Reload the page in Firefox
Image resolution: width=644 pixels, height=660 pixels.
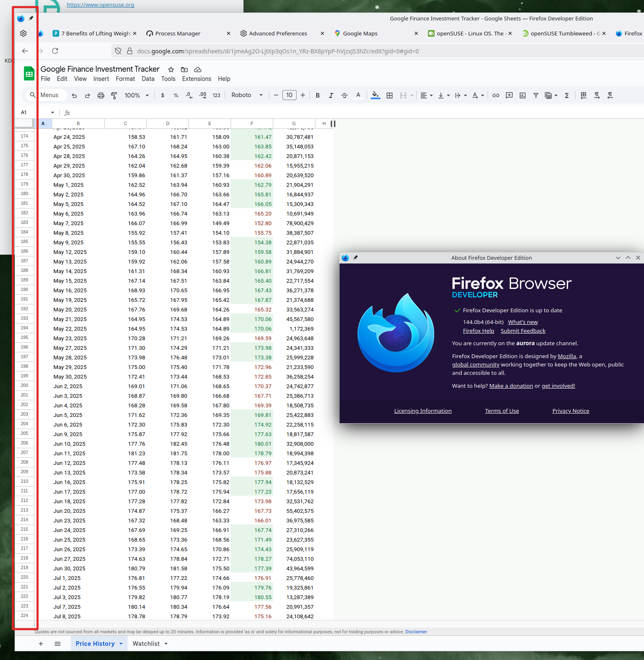click(55, 51)
